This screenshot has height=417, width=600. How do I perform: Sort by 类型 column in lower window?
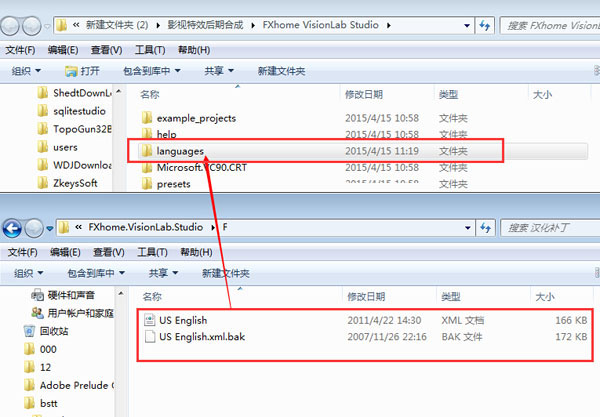tap(451, 296)
